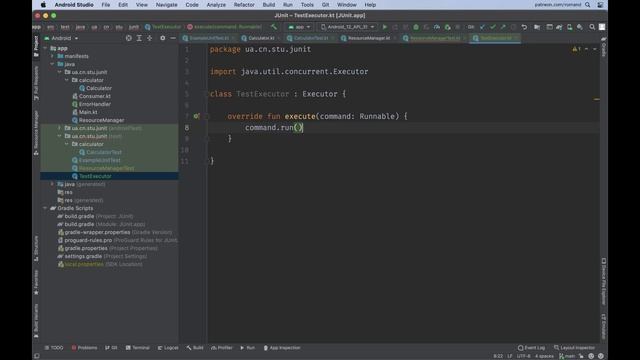
Task: Open the Search Everywhere magnifier in toolbar
Action: [592, 27]
